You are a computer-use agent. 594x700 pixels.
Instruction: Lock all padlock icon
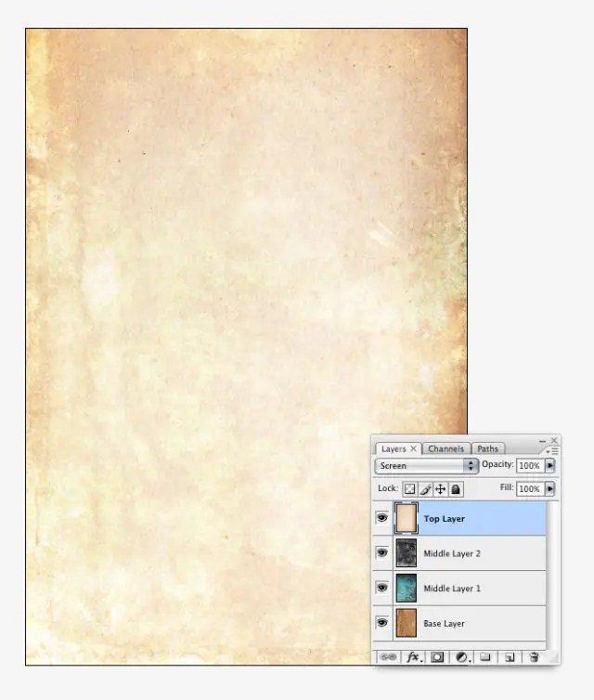[x=455, y=489]
